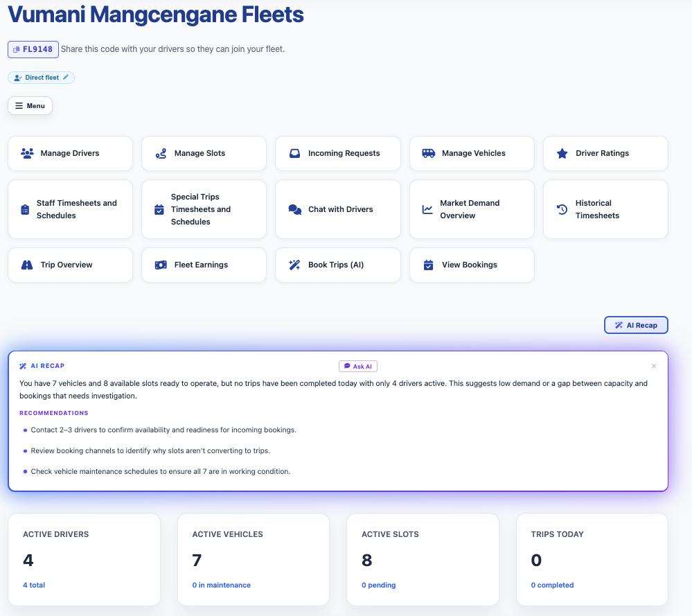Click the history clock icon on Historical Timesheets
Viewport: 692px width, 616px height.
click(562, 209)
